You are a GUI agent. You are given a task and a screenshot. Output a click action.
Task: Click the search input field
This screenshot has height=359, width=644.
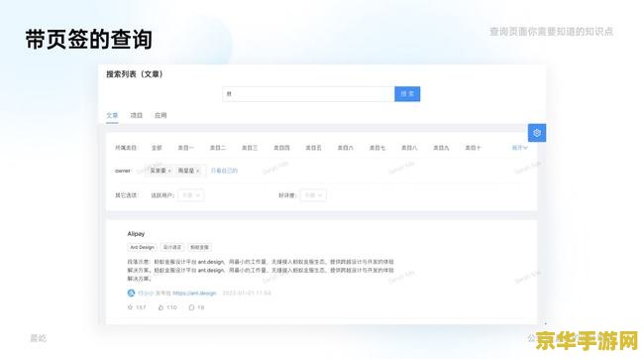[308, 94]
